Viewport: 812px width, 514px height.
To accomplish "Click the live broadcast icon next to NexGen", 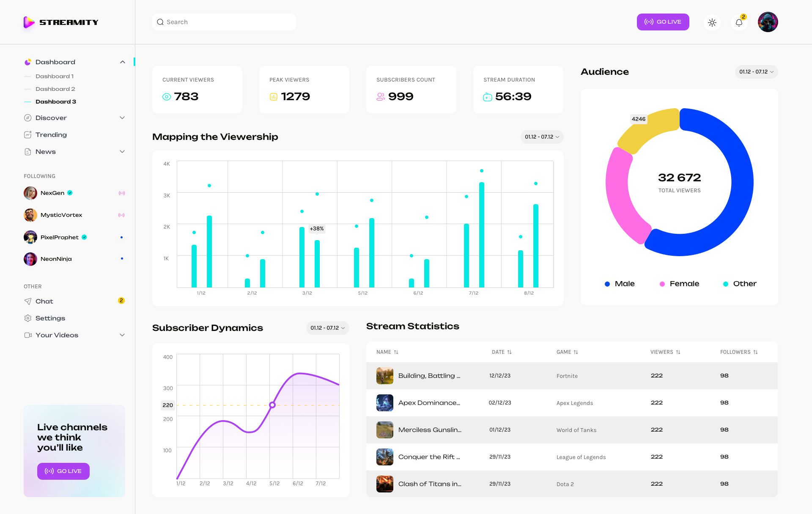I will coord(122,193).
